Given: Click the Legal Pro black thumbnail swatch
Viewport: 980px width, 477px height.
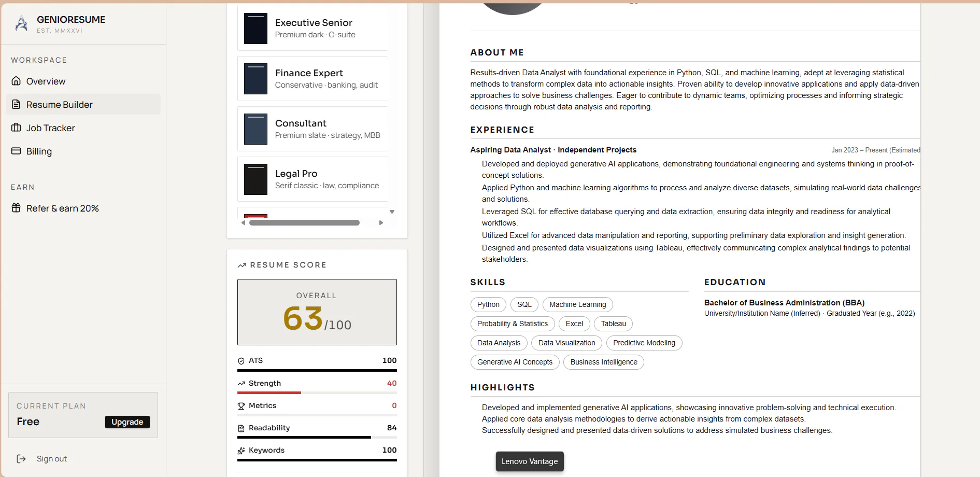Looking at the screenshot, I should [255, 179].
